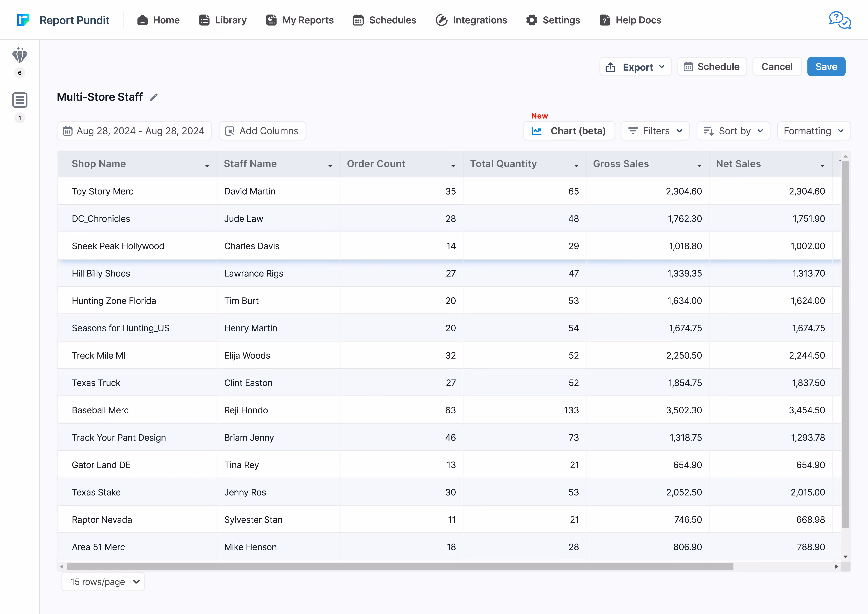Open the Schedules menu item

tap(384, 20)
